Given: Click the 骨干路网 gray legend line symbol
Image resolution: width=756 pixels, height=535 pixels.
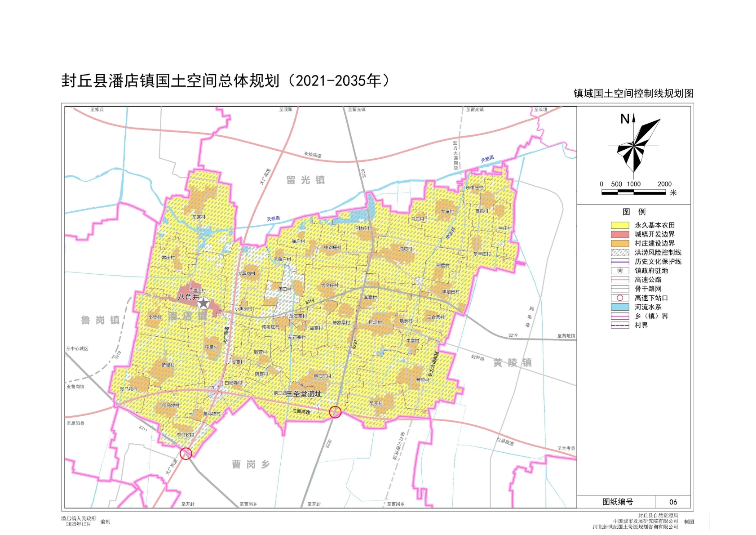Looking at the screenshot, I should click(x=619, y=289).
